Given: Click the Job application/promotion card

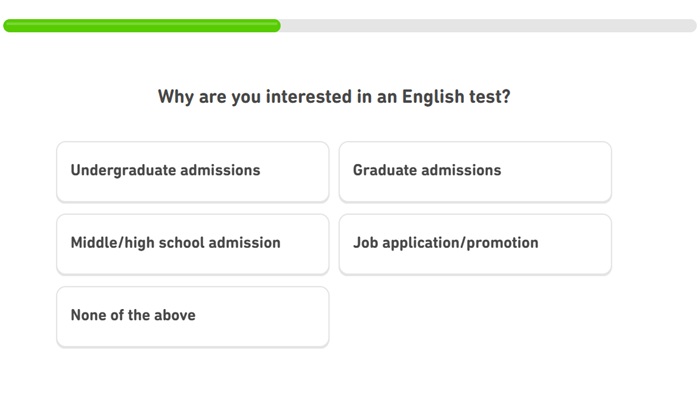Looking at the screenshot, I should pos(475,243).
